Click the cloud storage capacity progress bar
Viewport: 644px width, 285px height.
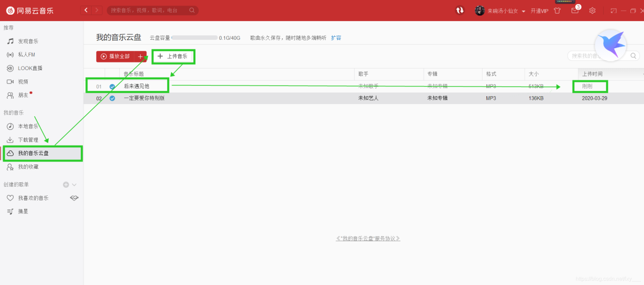(x=194, y=38)
